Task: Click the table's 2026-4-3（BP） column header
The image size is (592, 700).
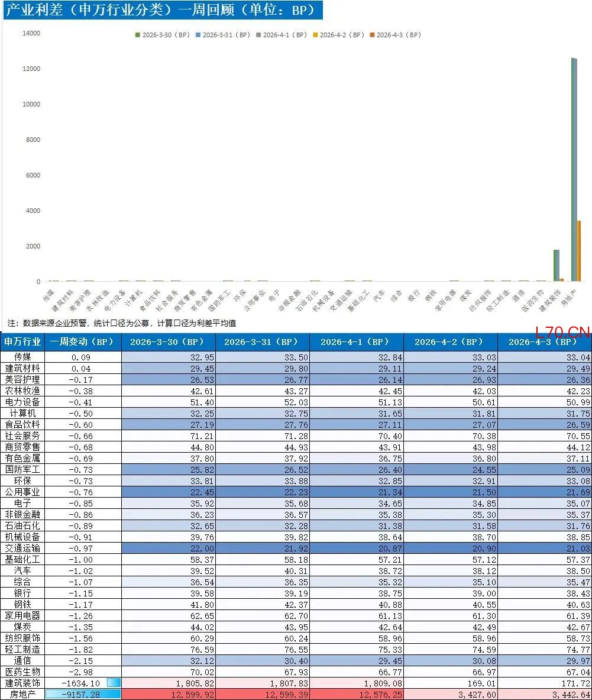Action: 544,342
